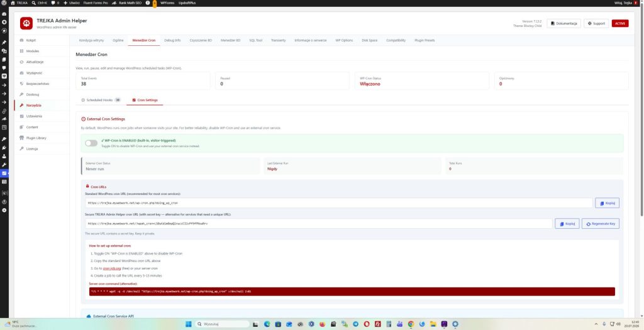
Task: Click the Włączono WP-Cron status value
Action: click(x=370, y=84)
